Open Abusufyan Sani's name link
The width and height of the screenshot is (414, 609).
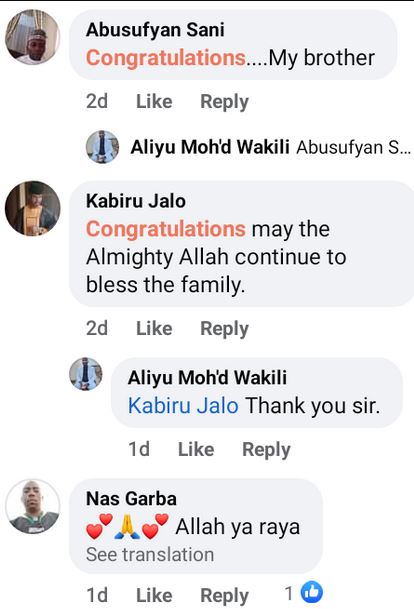click(x=155, y=30)
